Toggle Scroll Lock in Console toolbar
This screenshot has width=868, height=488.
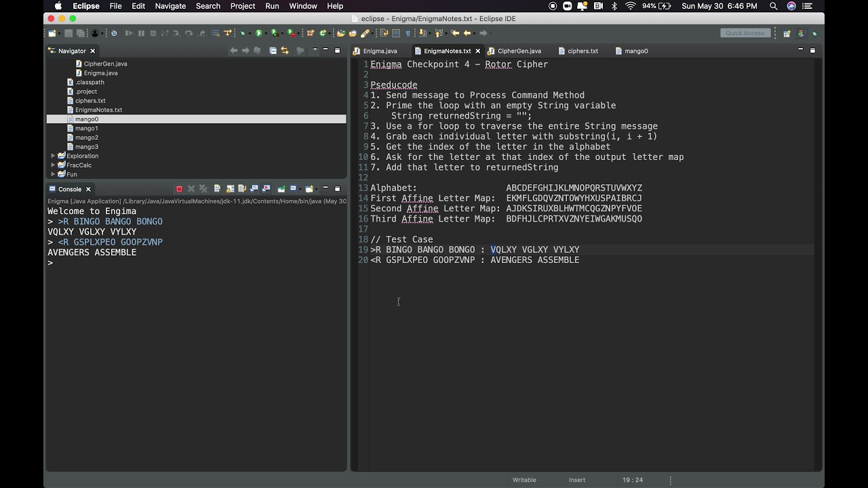[x=231, y=189]
